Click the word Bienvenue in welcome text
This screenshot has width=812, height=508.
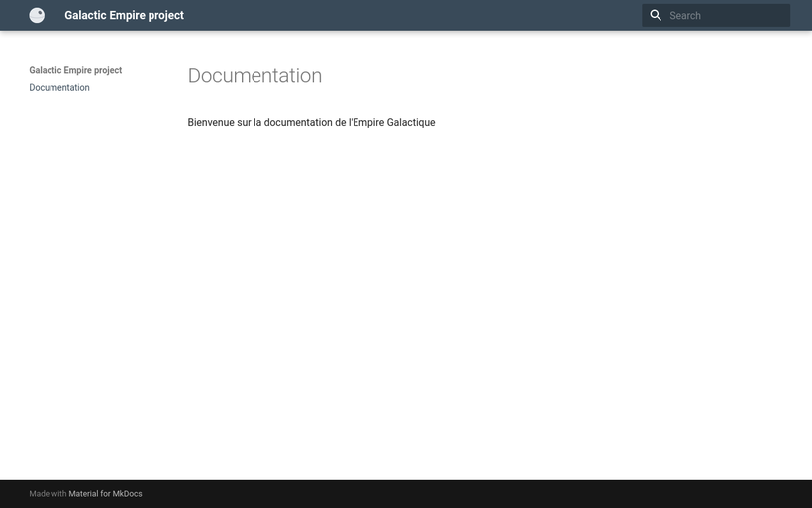(x=211, y=122)
